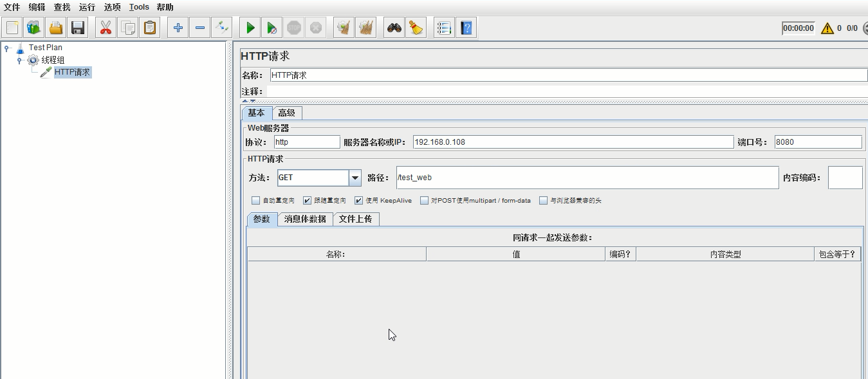Open the 帮助 menu
Viewport: 868px width, 379px height.
point(165,7)
